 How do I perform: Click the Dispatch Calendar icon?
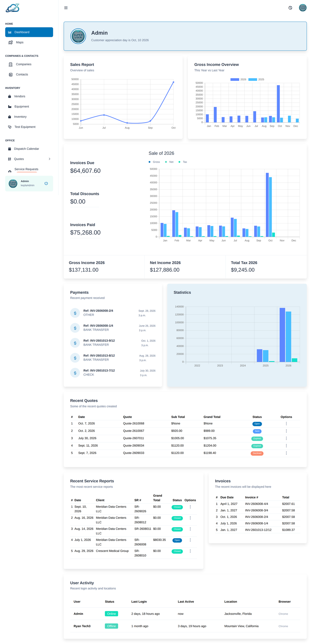click(x=9, y=149)
